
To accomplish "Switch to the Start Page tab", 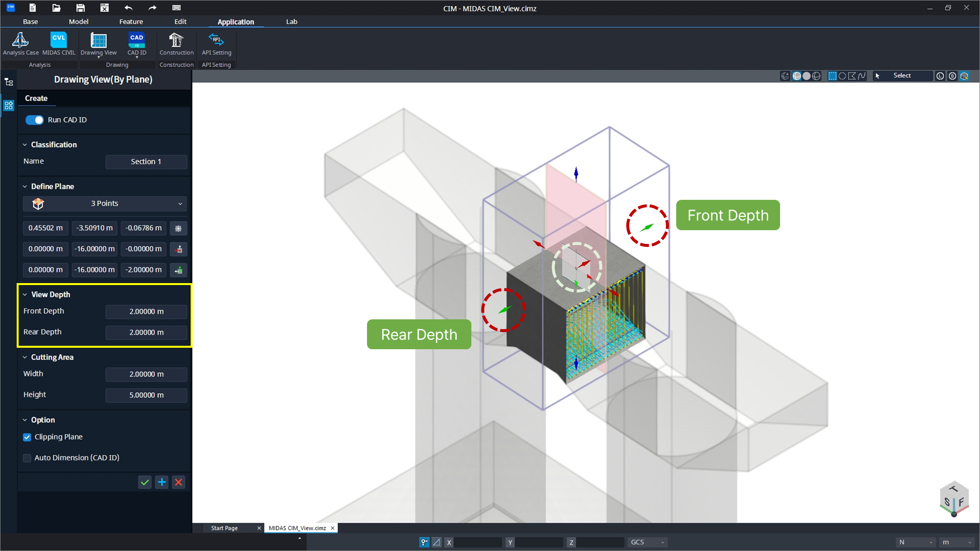I will point(224,528).
